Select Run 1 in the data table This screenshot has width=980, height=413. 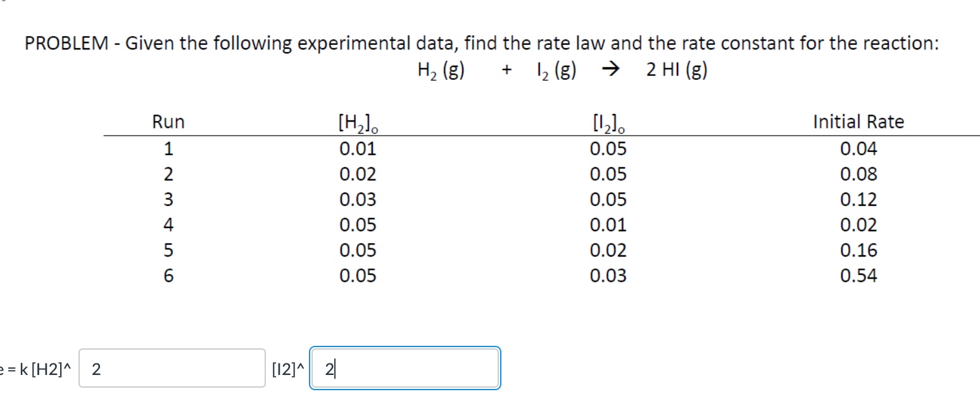168,148
